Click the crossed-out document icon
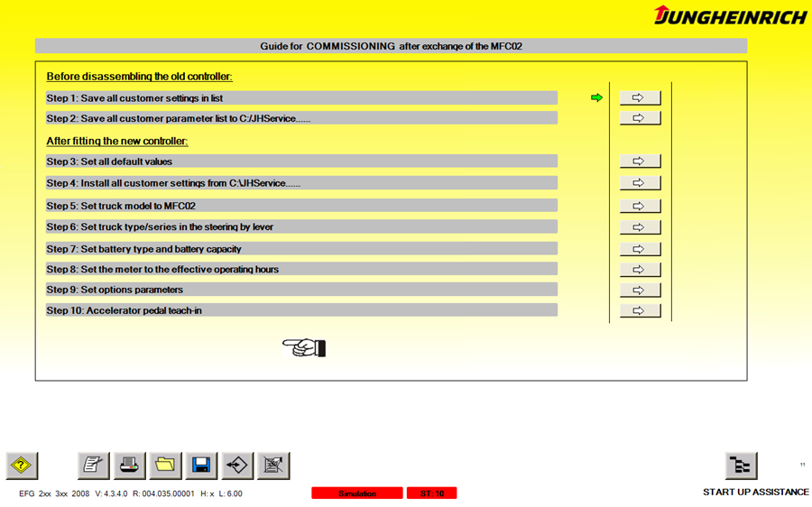Viewport: 812px width, 507px height. click(273, 466)
